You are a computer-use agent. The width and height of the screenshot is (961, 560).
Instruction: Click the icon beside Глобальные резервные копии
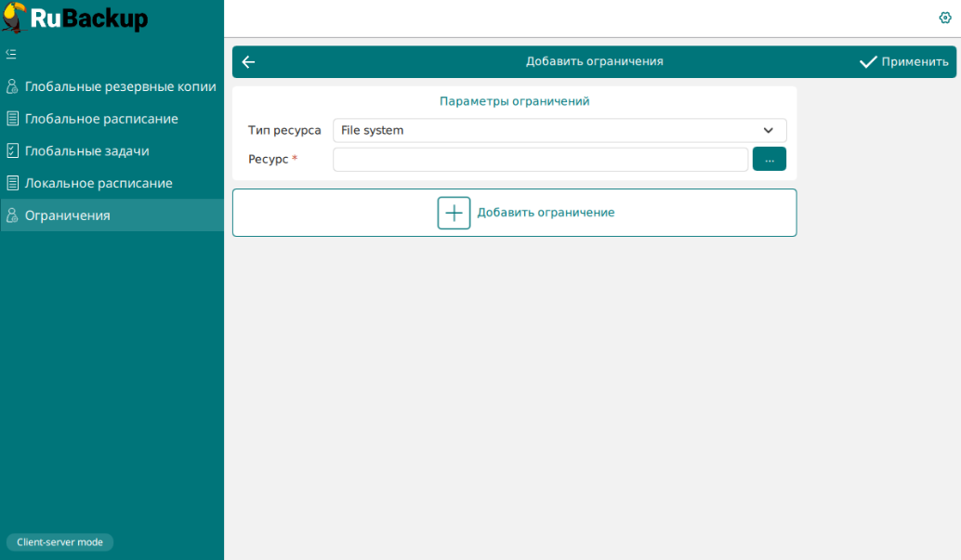pyautogui.click(x=12, y=87)
